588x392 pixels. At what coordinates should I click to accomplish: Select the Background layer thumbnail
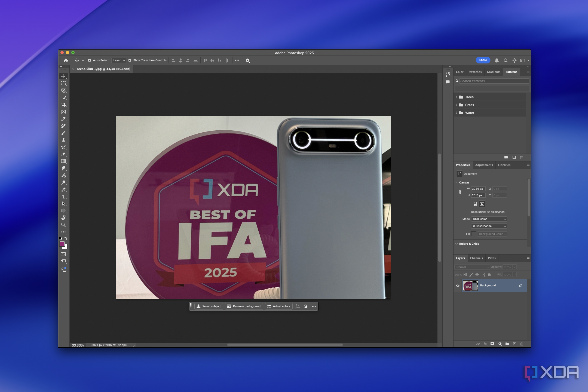click(470, 286)
